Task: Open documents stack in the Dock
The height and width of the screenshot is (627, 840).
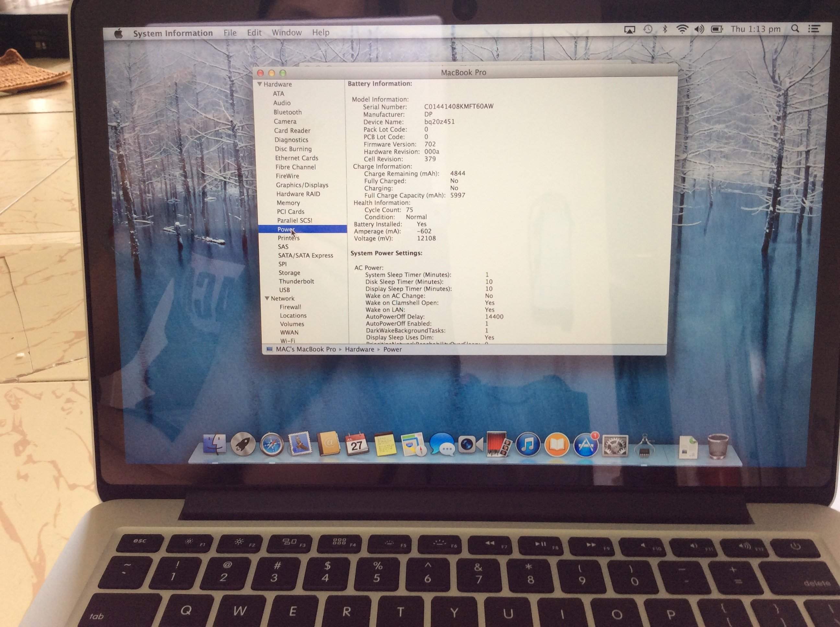Action: [x=688, y=447]
